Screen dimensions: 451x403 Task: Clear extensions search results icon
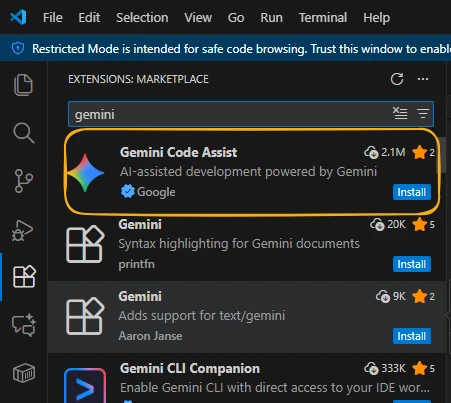400,114
